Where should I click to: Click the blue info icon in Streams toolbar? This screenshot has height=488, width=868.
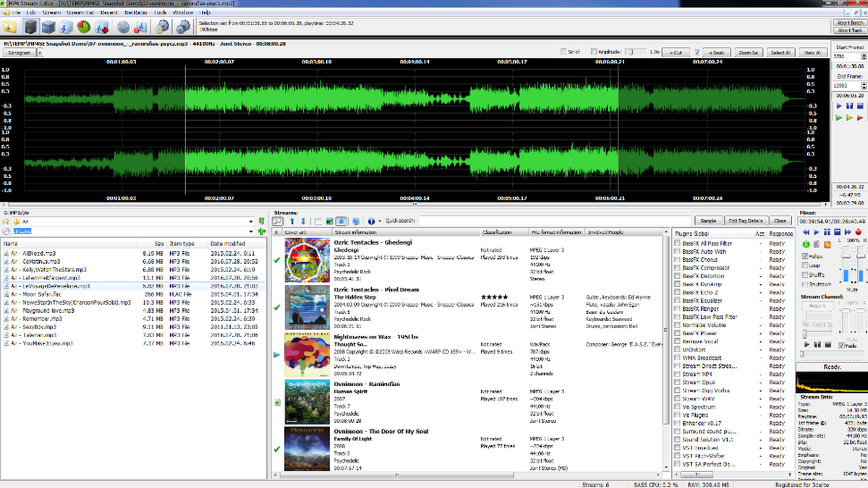point(371,221)
